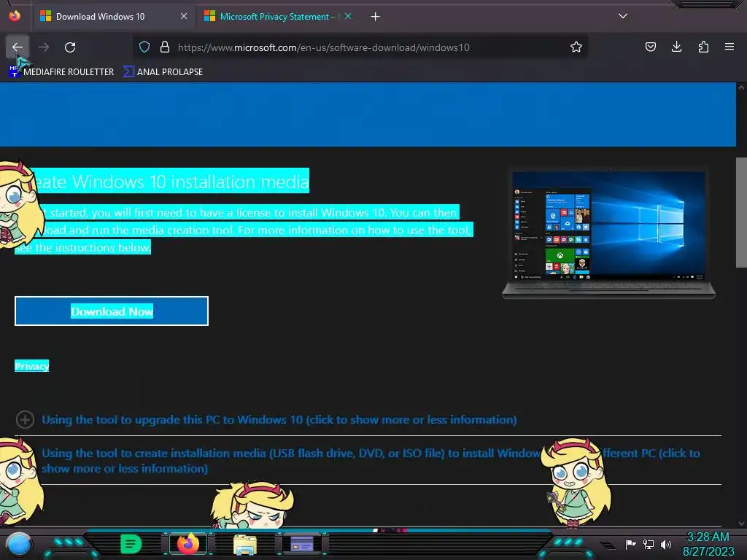The height and width of the screenshot is (560, 747).
Task: Click the scrollbar down arrow
Action: tap(741, 523)
